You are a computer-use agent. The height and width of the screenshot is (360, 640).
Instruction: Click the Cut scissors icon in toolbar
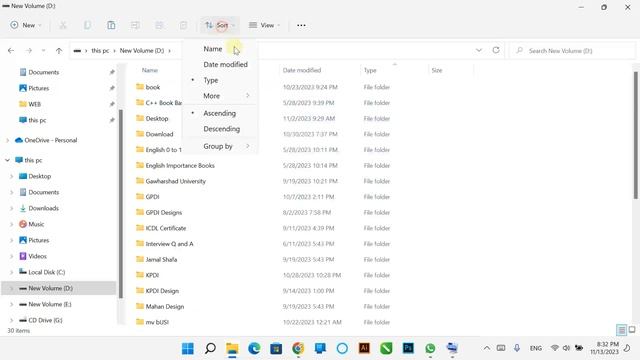click(63, 25)
